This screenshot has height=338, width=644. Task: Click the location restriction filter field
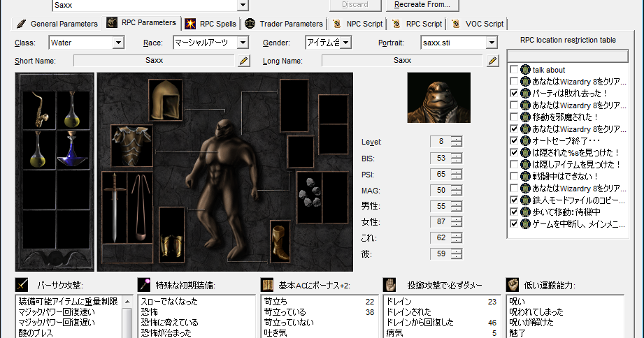[x=568, y=56]
